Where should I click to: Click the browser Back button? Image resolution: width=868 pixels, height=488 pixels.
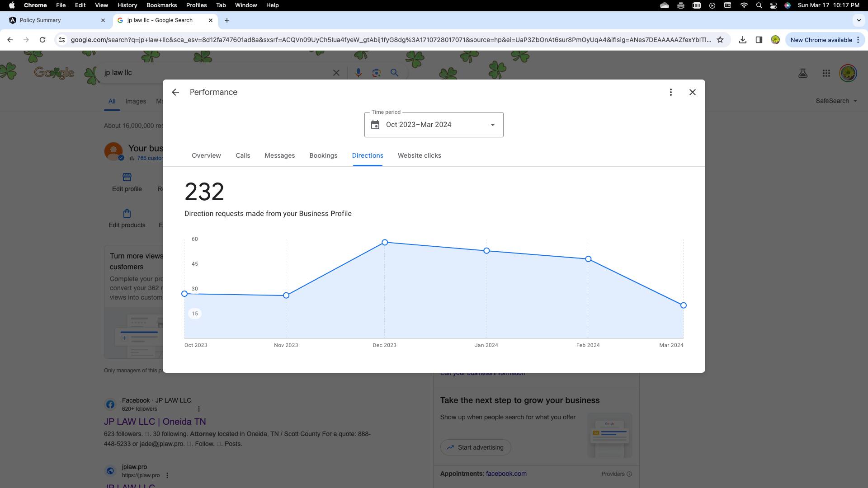(x=10, y=40)
